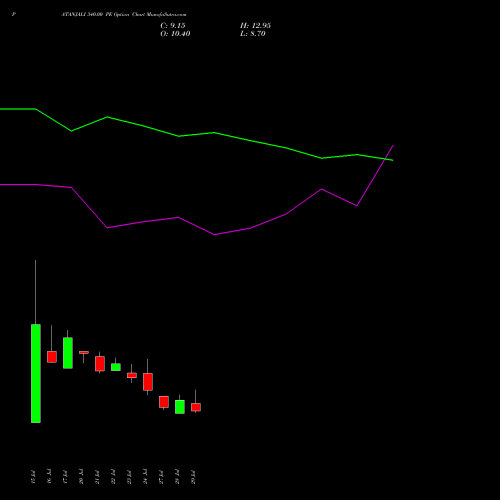
Task: Select the small red candle for 23 Jul
Action: coord(132,375)
